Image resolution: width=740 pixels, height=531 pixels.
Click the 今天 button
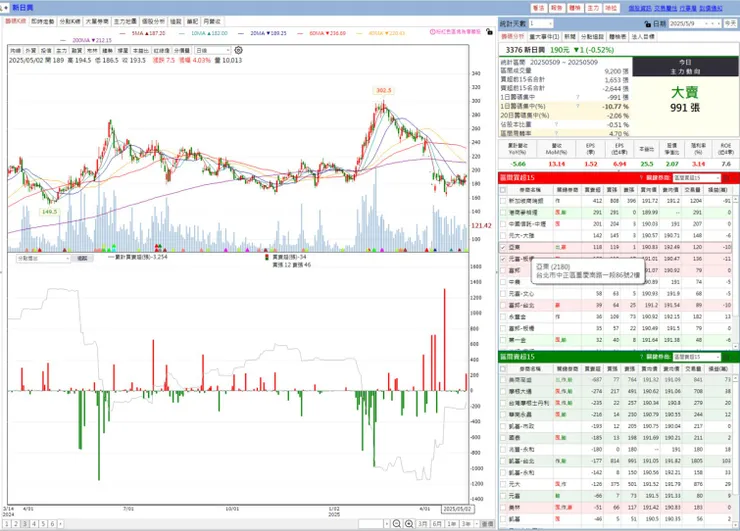[731, 24]
